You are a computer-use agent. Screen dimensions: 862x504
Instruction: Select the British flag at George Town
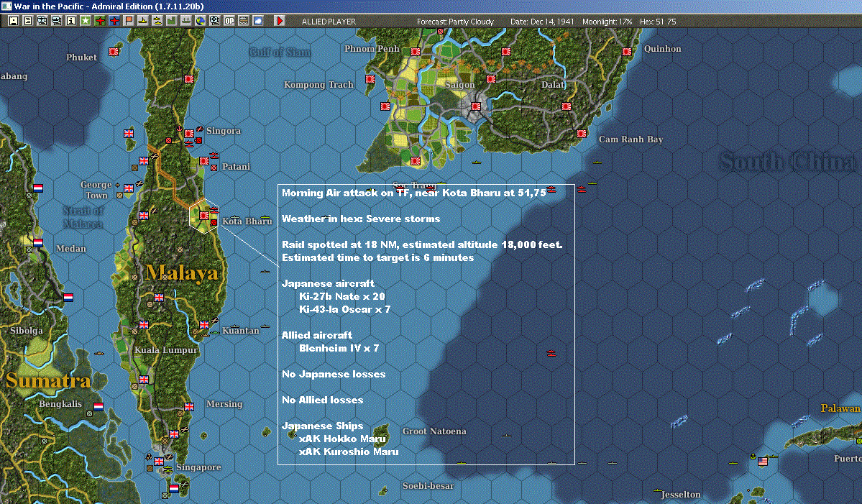(x=129, y=188)
